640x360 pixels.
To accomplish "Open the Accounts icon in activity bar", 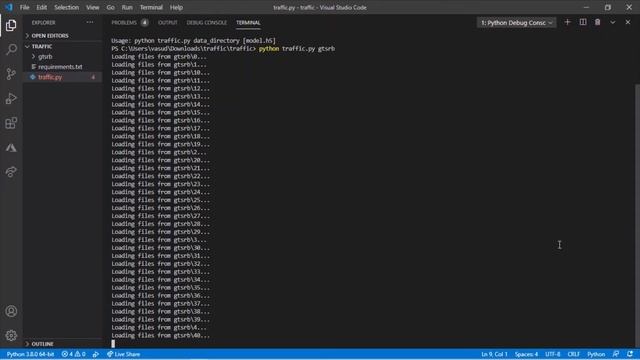I will pyautogui.click(x=11, y=311).
